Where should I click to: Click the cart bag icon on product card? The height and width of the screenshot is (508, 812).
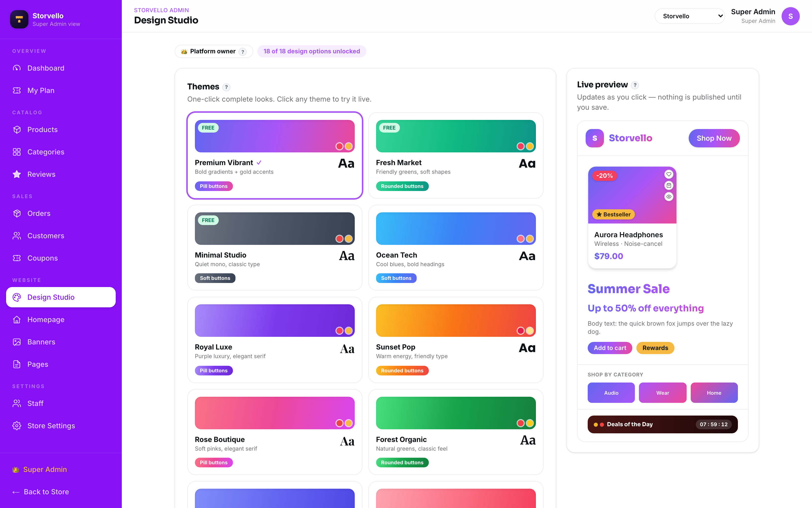point(669,185)
